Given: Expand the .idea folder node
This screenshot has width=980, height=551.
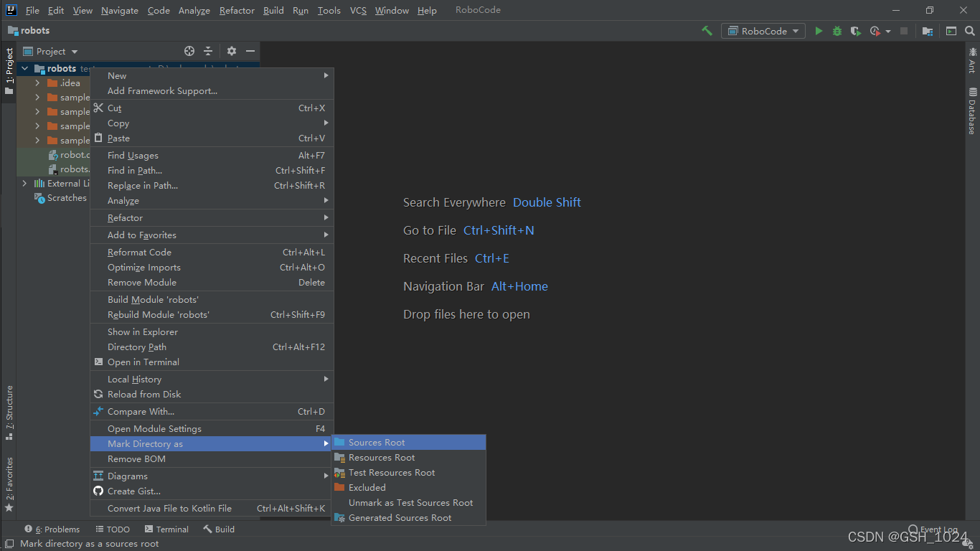Looking at the screenshot, I should [x=37, y=83].
